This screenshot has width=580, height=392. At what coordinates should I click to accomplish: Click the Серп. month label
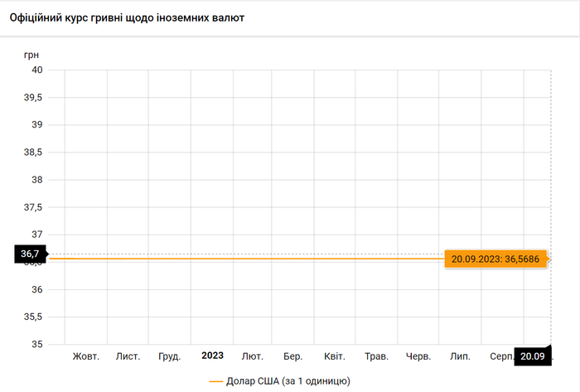coord(500,356)
